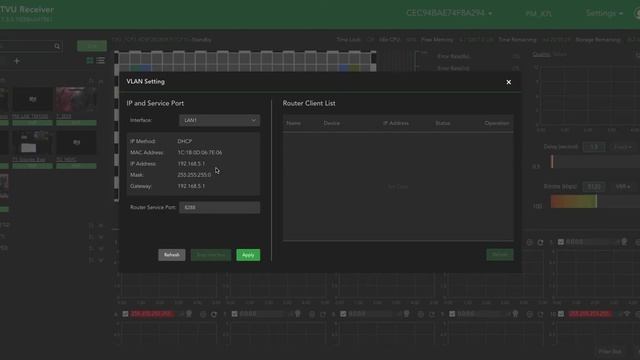Toggle the checkbox beside the leftmost red channel label
This screenshot has height=360, width=640.
[x=125, y=314]
